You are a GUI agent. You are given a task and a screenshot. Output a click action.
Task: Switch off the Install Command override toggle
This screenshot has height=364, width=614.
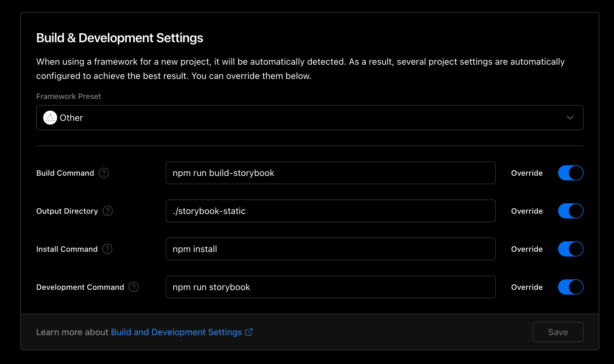571,249
